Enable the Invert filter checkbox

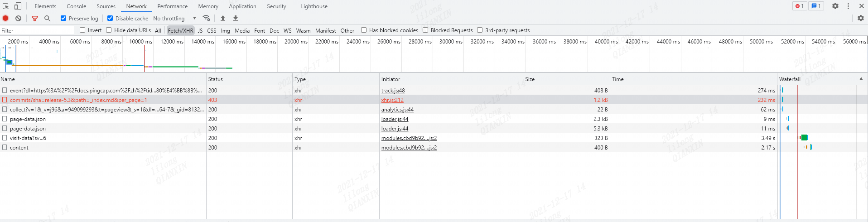82,30
